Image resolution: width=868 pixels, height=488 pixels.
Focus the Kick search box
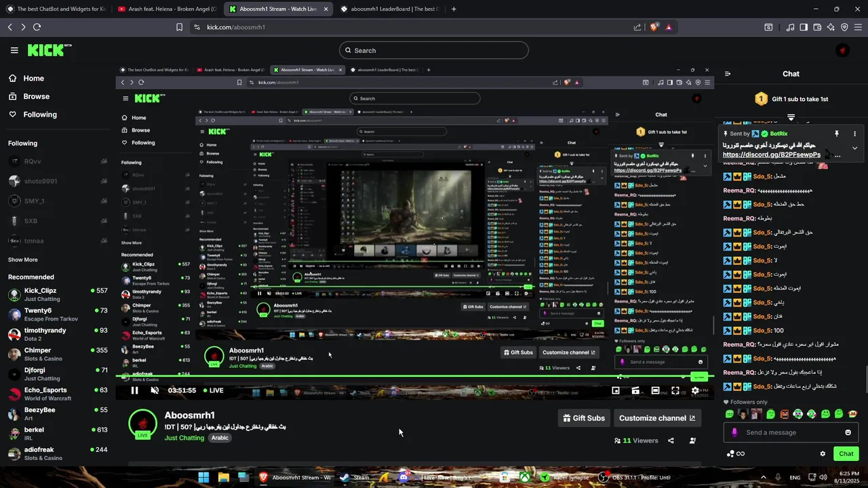(x=434, y=50)
